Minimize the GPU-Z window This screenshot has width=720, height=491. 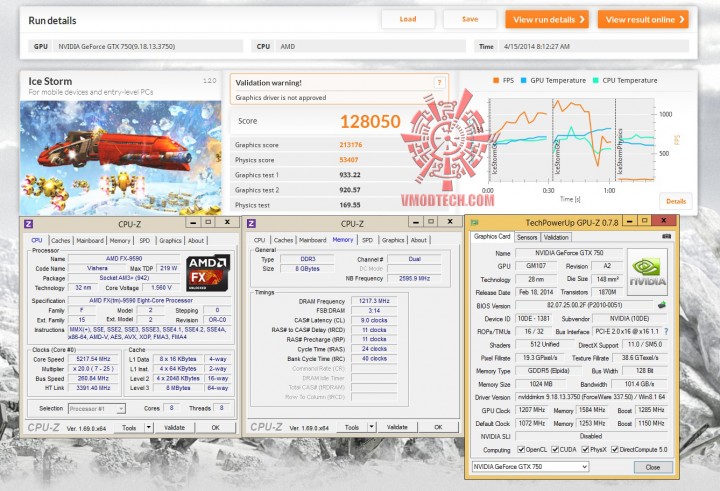pos(630,221)
